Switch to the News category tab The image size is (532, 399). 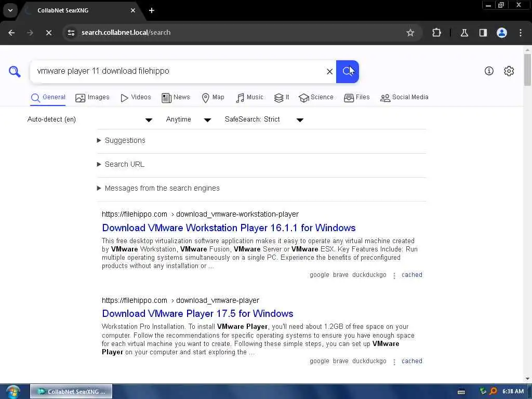point(176,98)
